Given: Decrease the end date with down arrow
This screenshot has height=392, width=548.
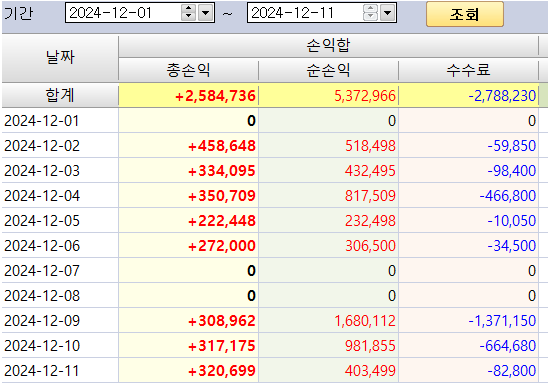Looking at the screenshot, I should pyautogui.click(x=370, y=17).
